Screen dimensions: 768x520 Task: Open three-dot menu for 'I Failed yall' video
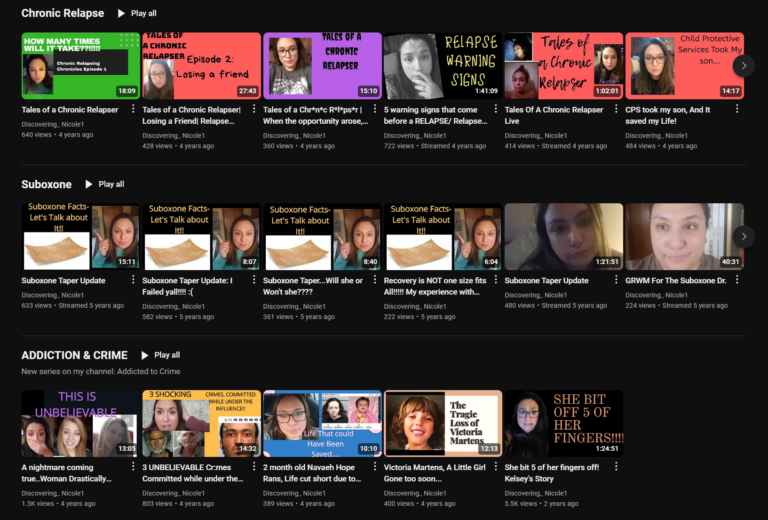[254, 280]
